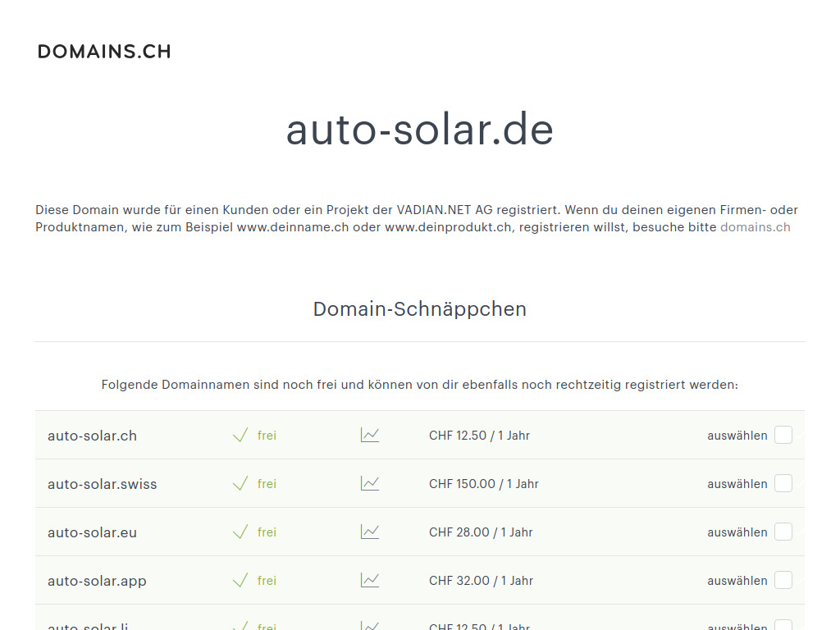Open the price chart for auto-solar.li
The width and height of the screenshot is (840, 630).
[x=369, y=625]
